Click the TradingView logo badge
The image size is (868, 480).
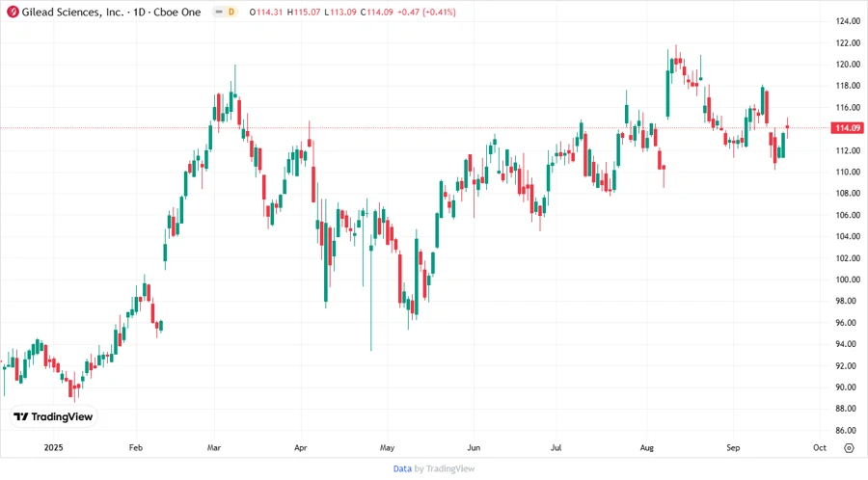pos(54,417)
